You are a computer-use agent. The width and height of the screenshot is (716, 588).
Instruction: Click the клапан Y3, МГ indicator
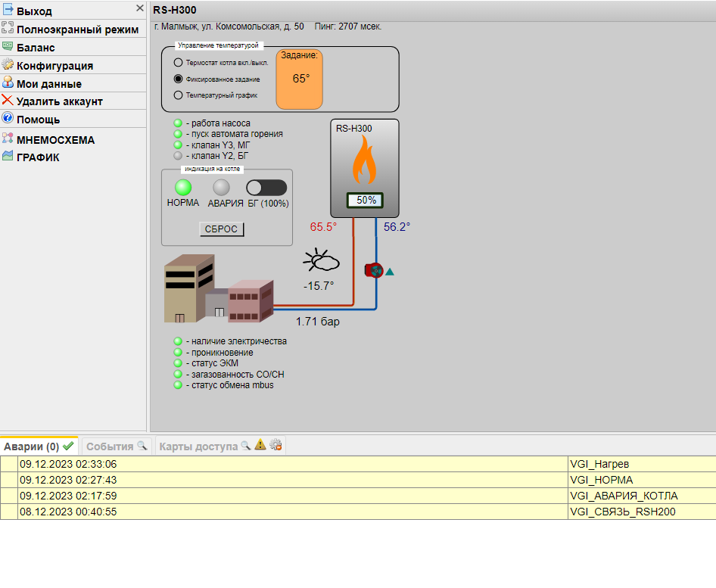pos(178,145)
